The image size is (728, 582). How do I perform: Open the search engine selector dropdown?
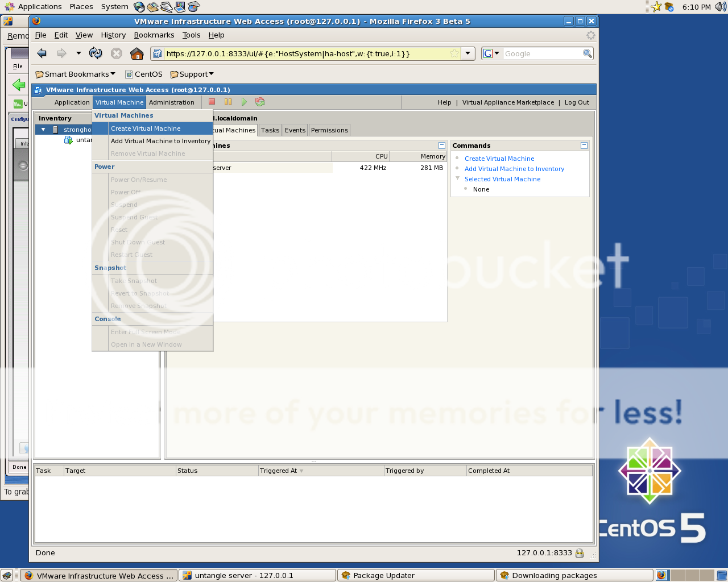(491, 53)
